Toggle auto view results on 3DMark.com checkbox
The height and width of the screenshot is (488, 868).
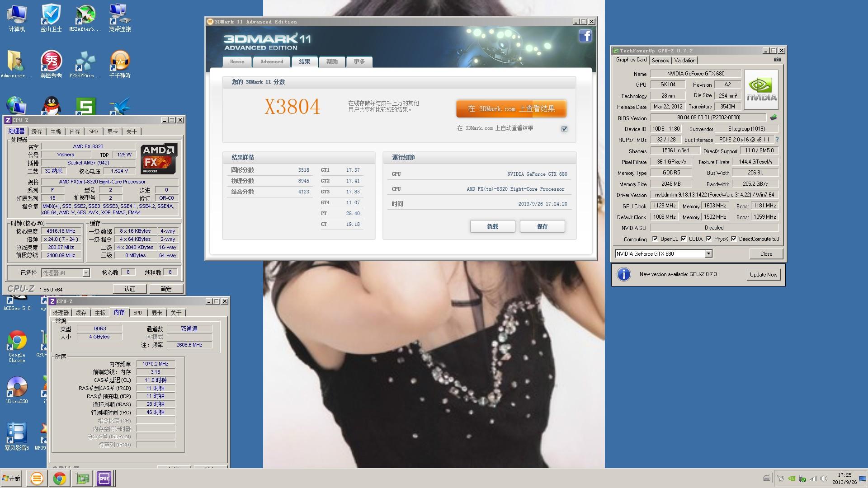point(564,129)
